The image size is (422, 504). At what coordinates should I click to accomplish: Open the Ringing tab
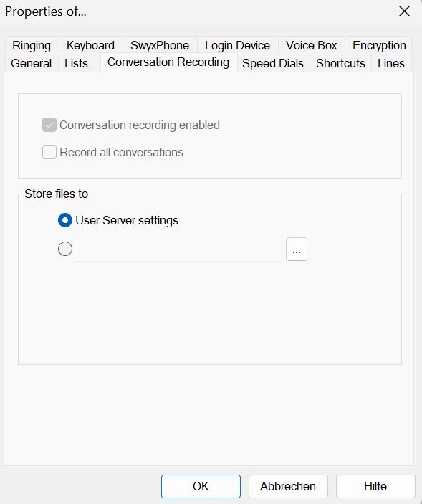point(32,45)
